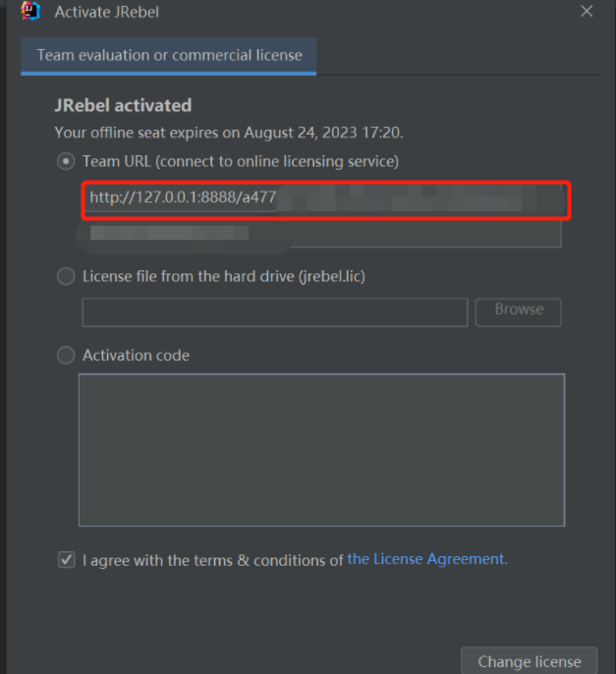Open the Team evaluation or commercial license tab

pos(169,55)
